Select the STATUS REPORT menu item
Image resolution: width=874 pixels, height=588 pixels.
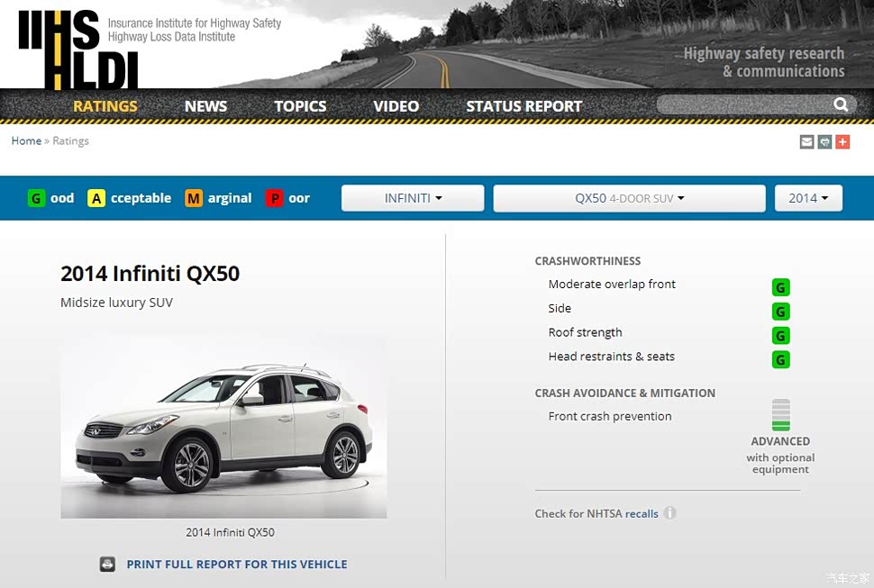tap(523, 106)
